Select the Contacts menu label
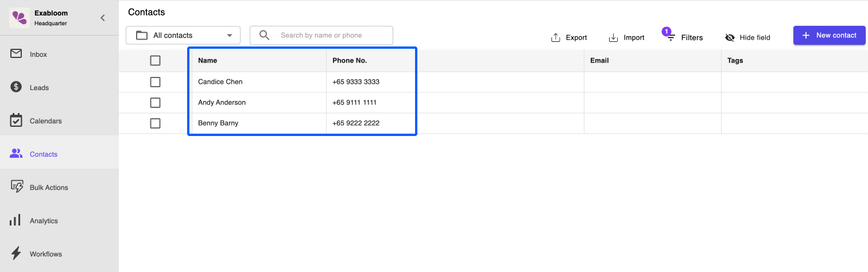 pyautogui.click(x=44, y=154)
